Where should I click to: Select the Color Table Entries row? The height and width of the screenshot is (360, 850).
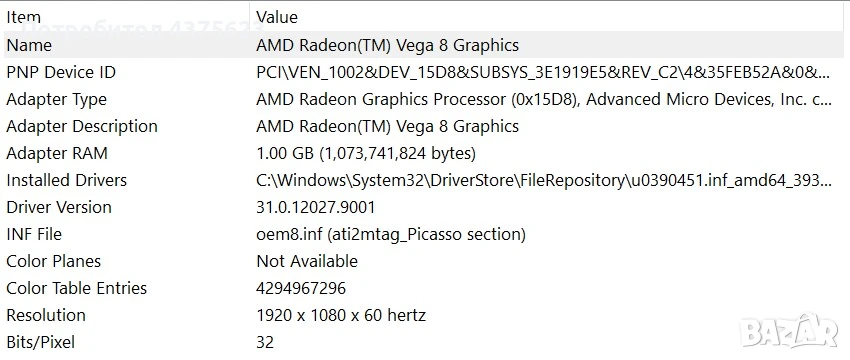pyautogui.click(x=422, y=288)
